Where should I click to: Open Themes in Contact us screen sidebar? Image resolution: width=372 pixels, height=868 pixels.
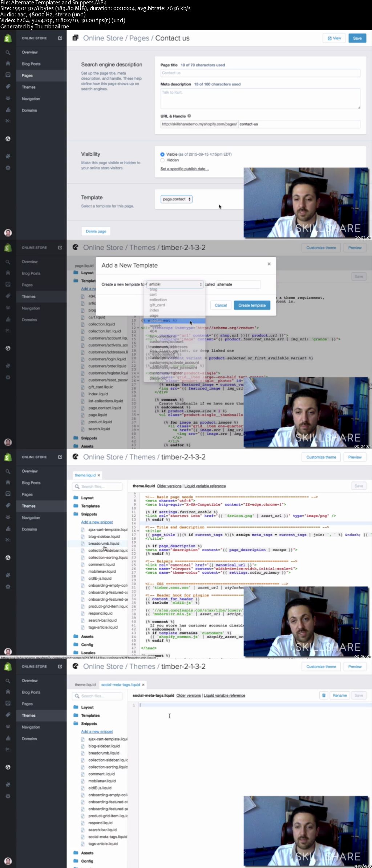(28, 87)
